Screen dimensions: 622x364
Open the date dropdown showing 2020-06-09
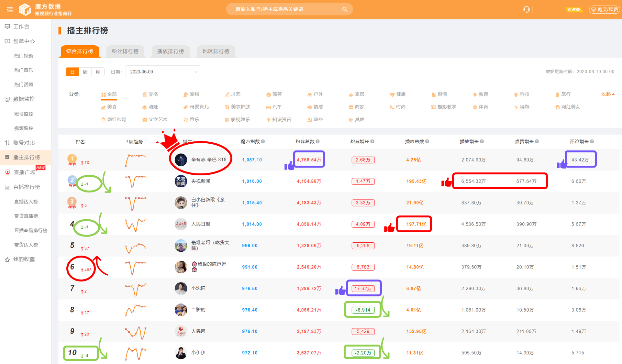[x=163, y=72]
